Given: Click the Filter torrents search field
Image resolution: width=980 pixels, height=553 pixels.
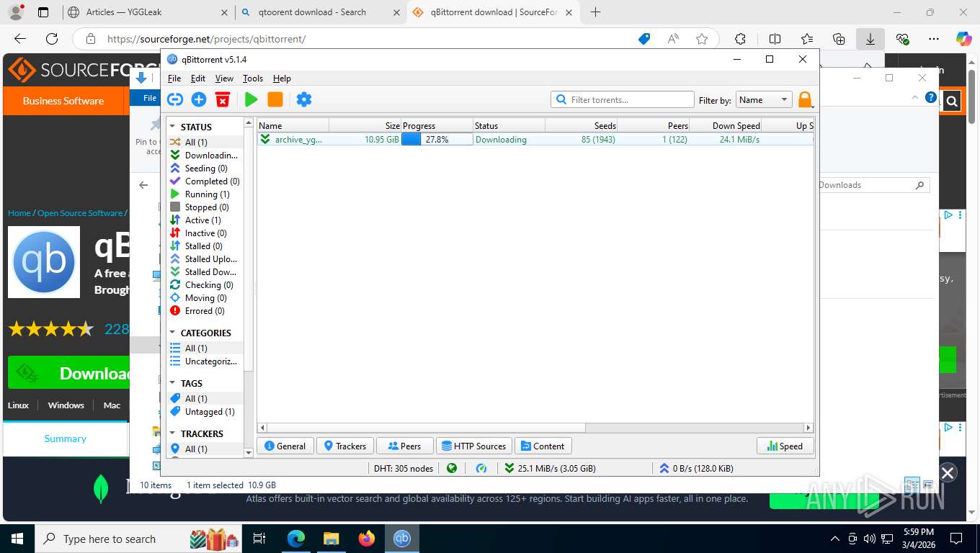Looking at the screenshot, I should tap(622, 100).
